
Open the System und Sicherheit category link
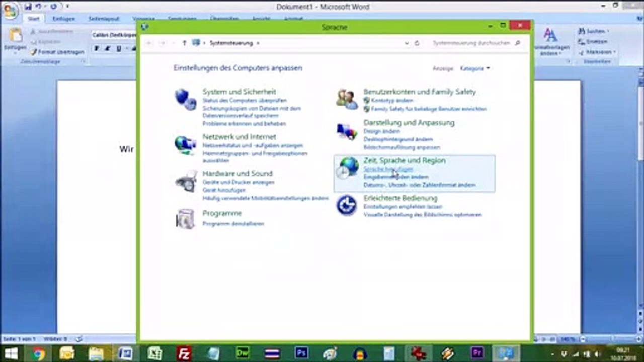click(239, 92)
